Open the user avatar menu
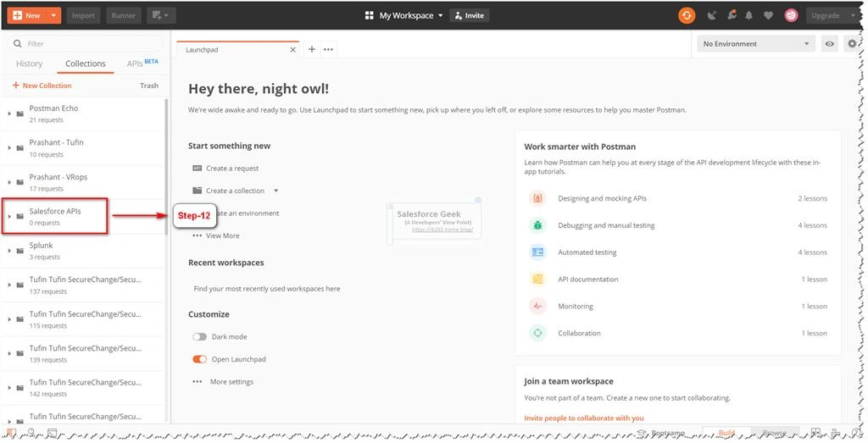This screenshot has height=443, width=868. tap(791, 15)
